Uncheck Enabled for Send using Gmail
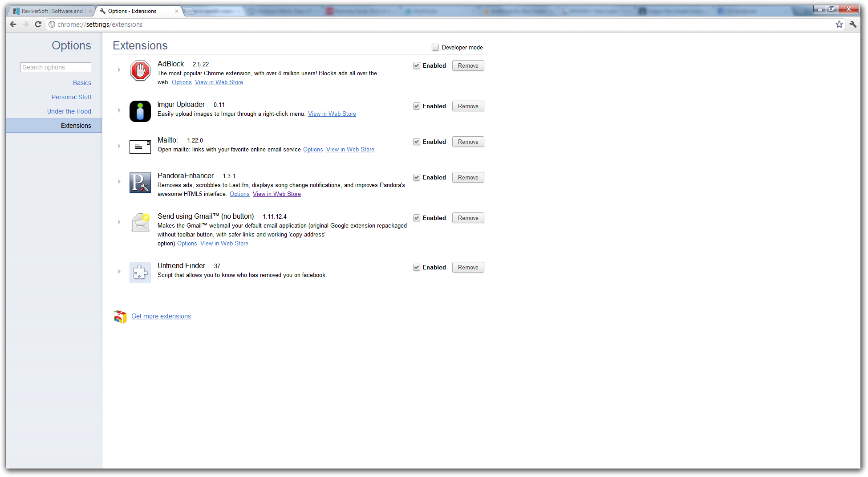The width and height of the screenshot is (868, 477). [x=417, y=218]
